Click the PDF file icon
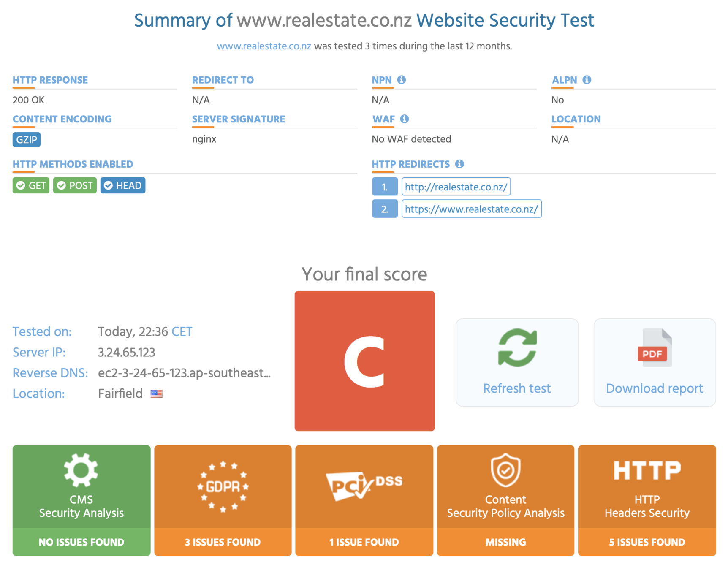 coord(655,348)
